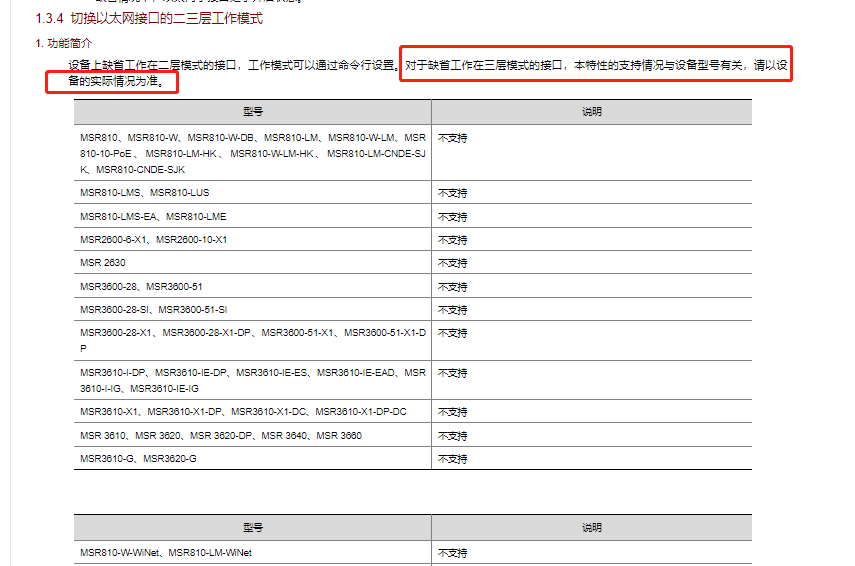
Task: Select the MSR810-W-WiNet、MSR810-LM-WiNet cell
Action: (253, 552)
